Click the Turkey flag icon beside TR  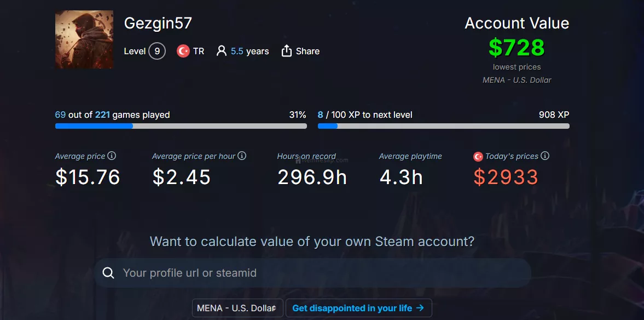pos(183,51)
